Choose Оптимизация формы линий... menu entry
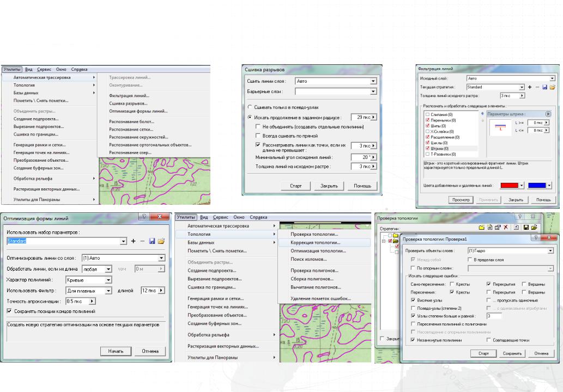Viewport: 563px width, 392px height. click(138, 111)
